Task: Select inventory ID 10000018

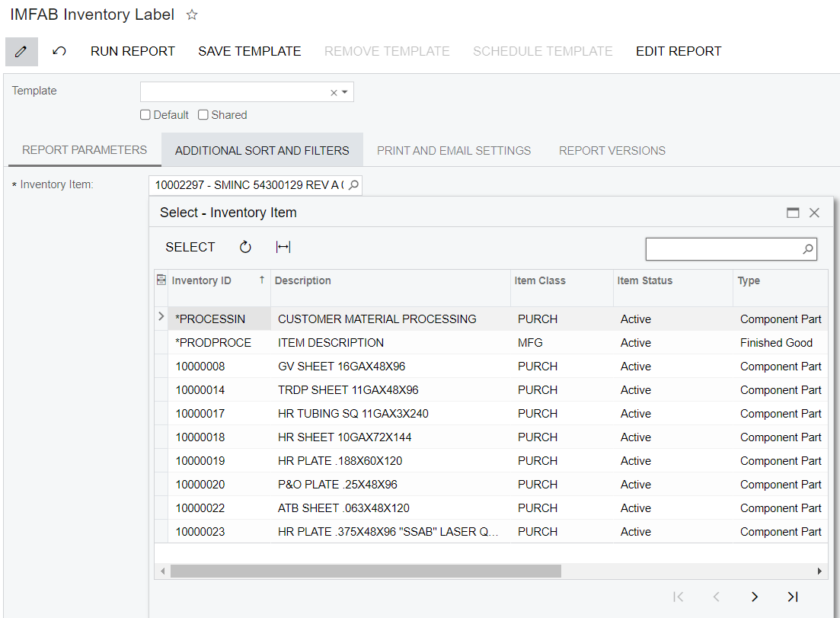Action: click(200, 437)
